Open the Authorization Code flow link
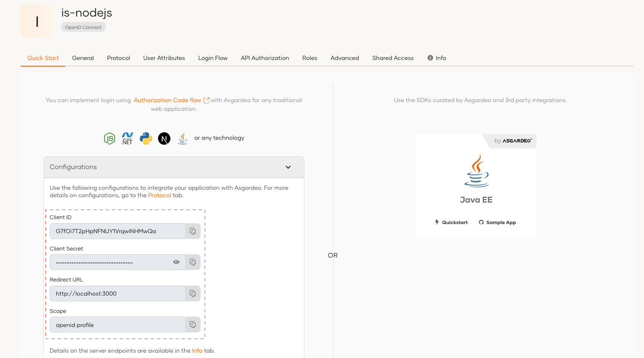 pyautogui.click(x=171, y=100)
